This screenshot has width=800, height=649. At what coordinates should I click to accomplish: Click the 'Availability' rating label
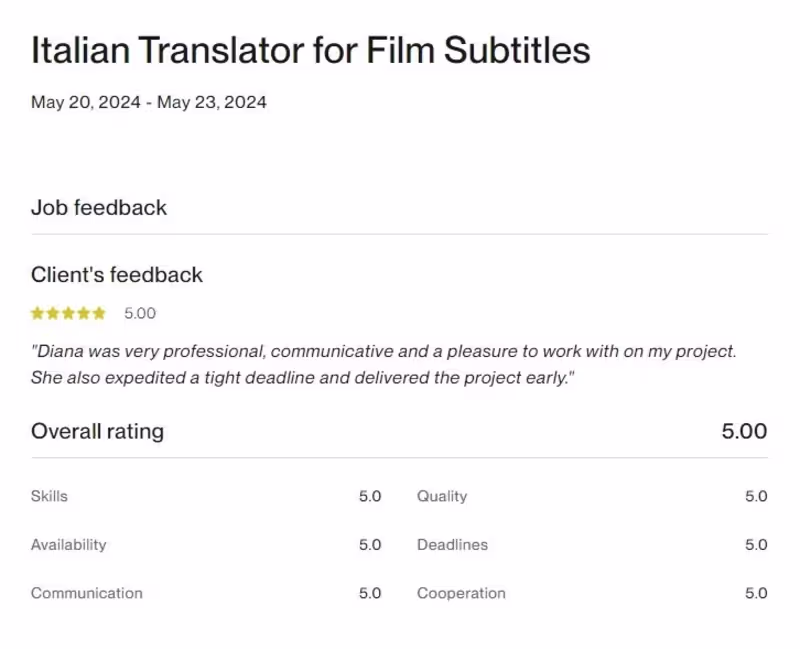[x=68, y=545]
